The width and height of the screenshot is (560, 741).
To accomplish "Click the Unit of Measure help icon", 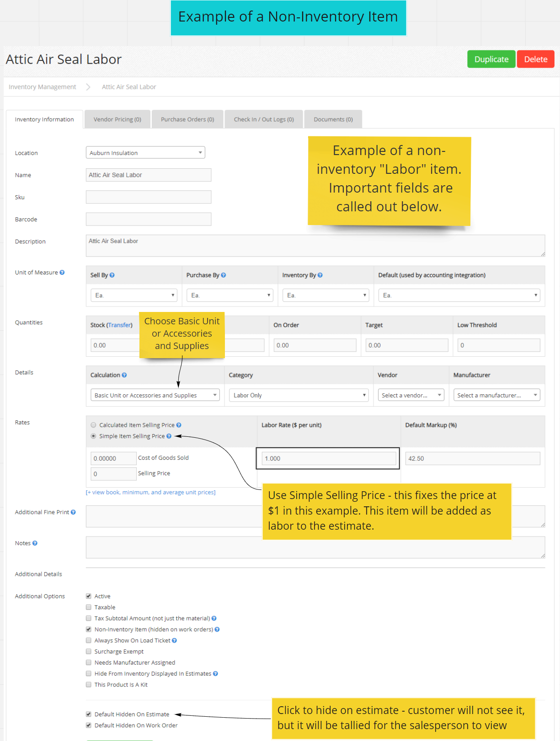I will pyautogui.click(x=62, y=273).
